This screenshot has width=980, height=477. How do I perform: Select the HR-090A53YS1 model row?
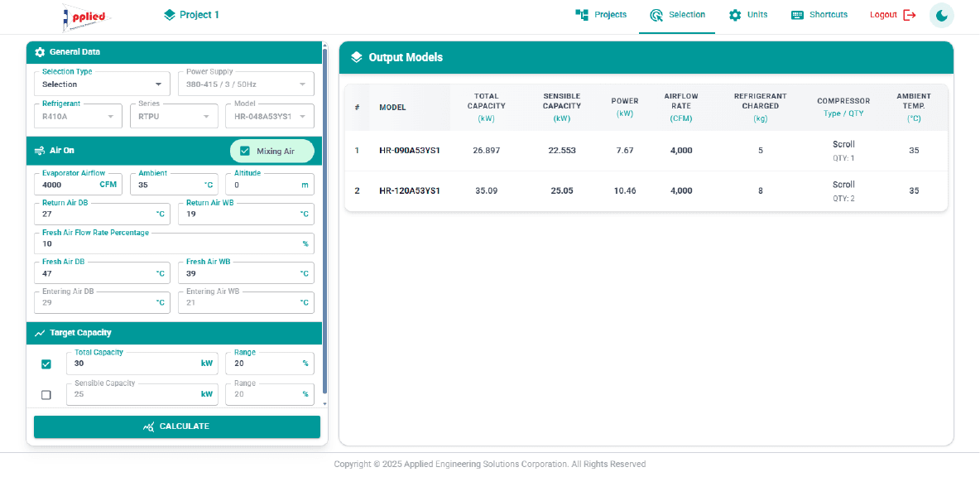pyautogui.click(x=646, y=151)
